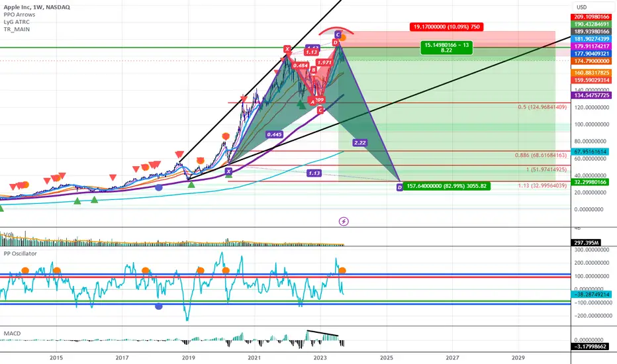
Task: Select the 2.22 ratio label
Action: point(359,143)
